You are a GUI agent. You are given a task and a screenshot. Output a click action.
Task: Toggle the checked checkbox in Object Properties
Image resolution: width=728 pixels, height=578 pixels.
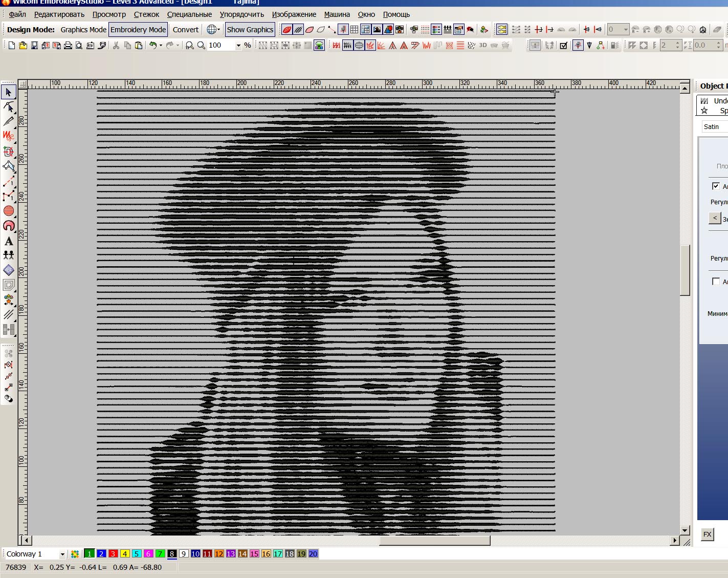716,186
